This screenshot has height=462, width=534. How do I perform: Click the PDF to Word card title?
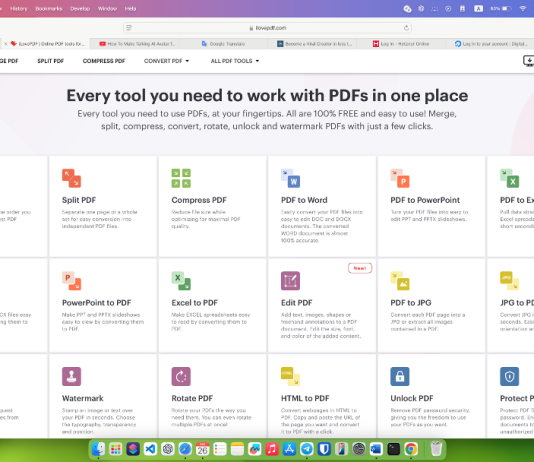tap(304, 200)
